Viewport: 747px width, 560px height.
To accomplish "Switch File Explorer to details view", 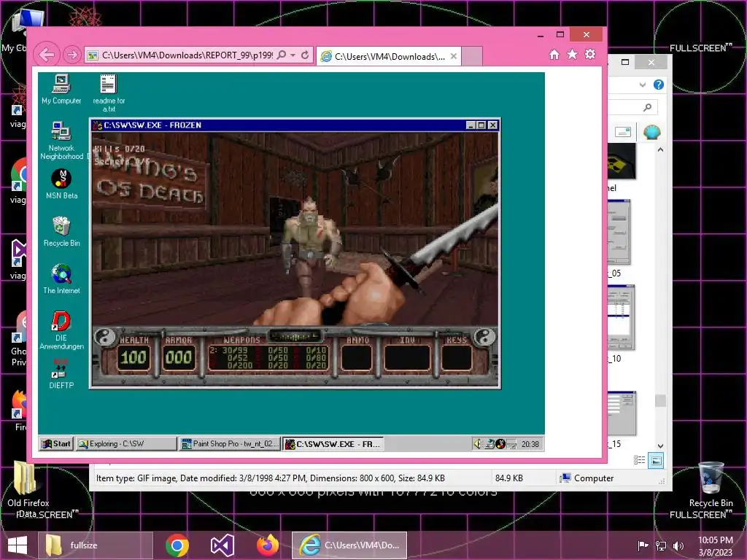I will [639, 460].
